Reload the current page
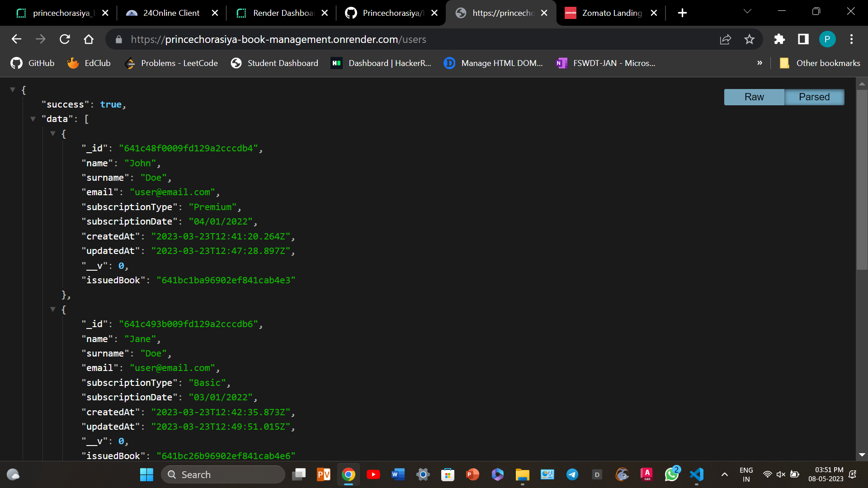 point(65,39)
